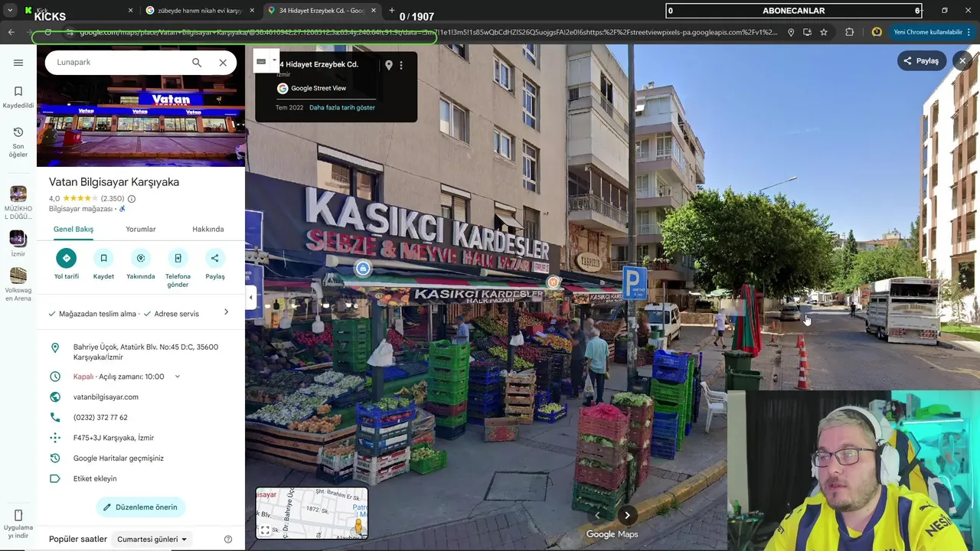Open dropdown arrow beside Street View back icon
The image size is (980, 551).
274,61
